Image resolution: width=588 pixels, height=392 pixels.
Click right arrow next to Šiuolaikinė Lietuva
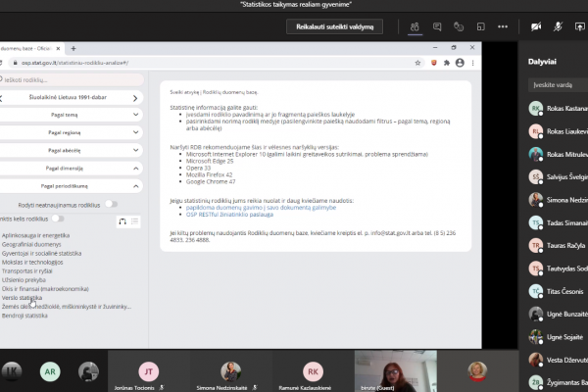coord(135,98)
